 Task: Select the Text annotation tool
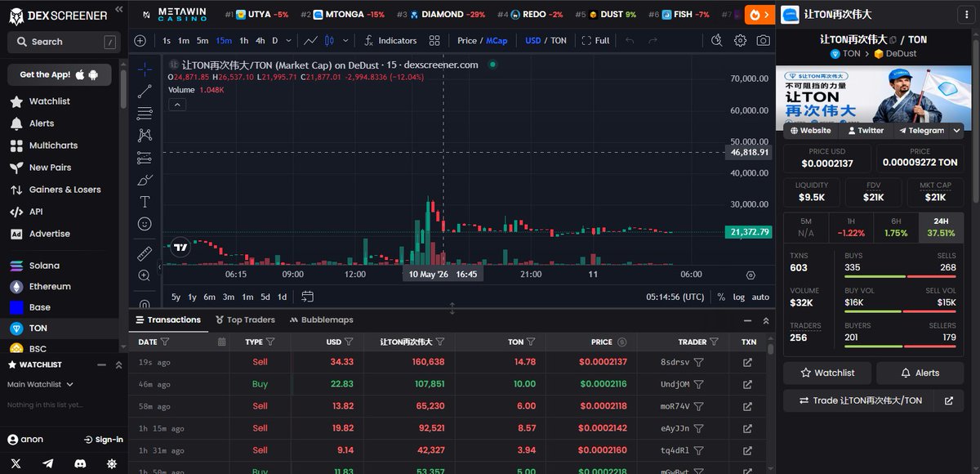[145, 202]
